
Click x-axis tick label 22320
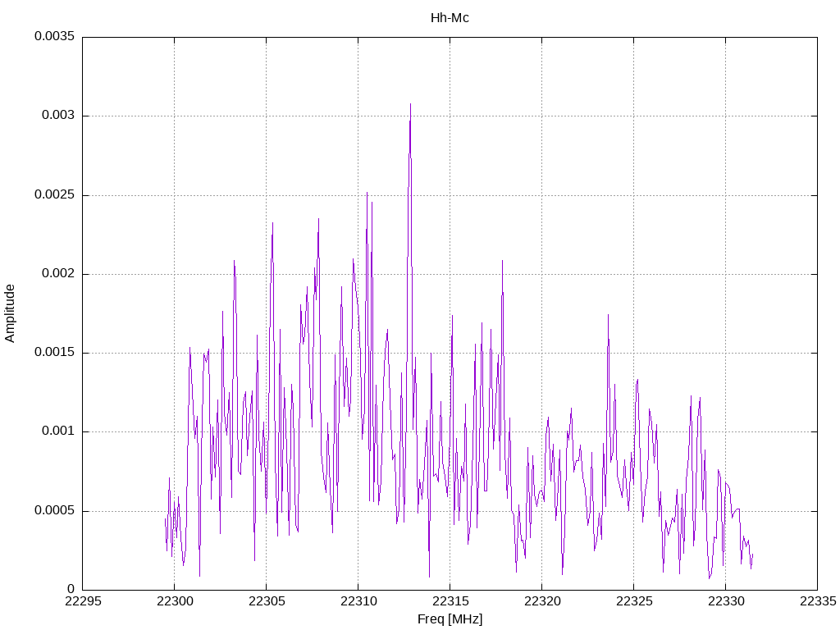542,601
